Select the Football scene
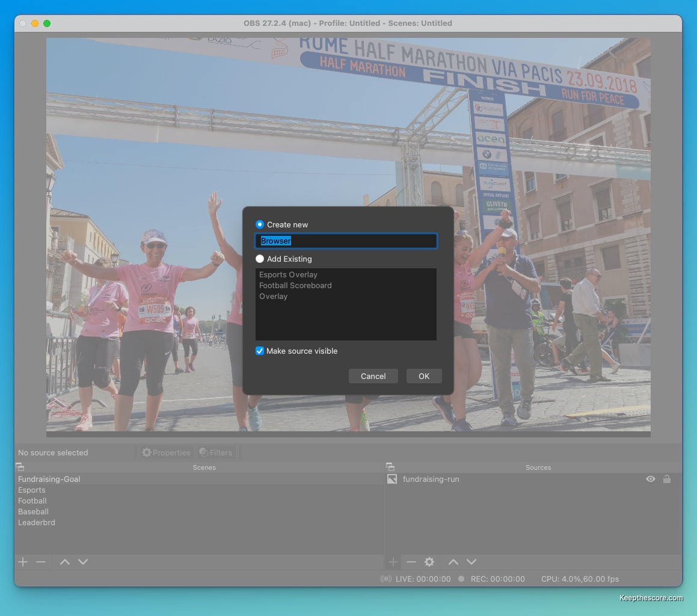The image size is (697, 616). tap(199, 500)
